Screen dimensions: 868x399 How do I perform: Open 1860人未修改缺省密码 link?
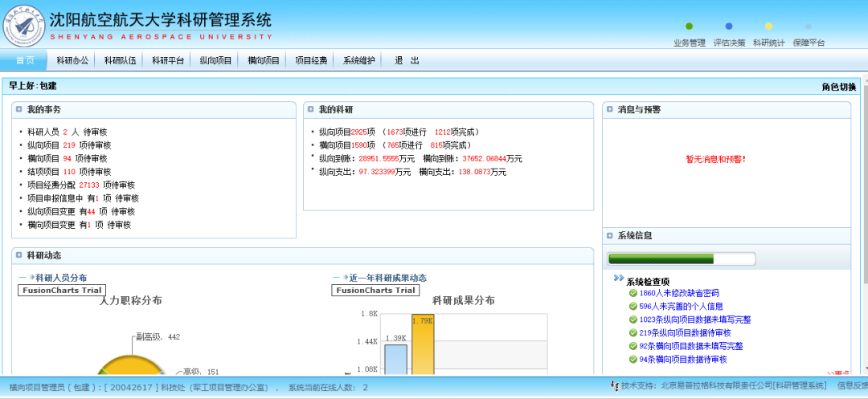tap(678, 293)
